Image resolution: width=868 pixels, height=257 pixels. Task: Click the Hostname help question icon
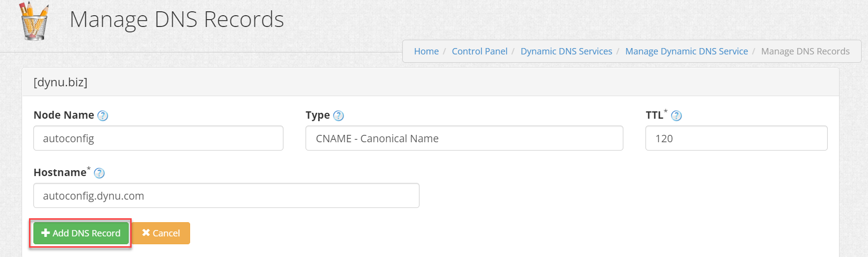[x=99, y=173]
